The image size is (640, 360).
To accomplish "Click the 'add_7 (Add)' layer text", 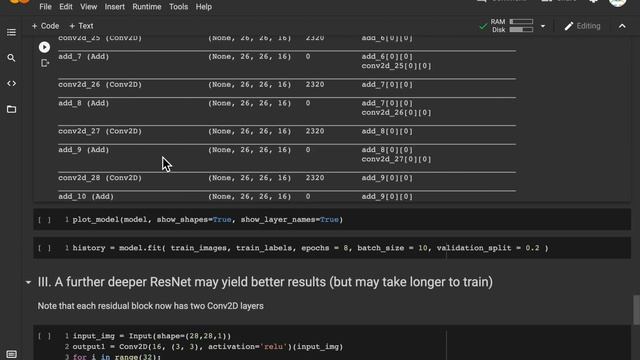I will 84,56.
